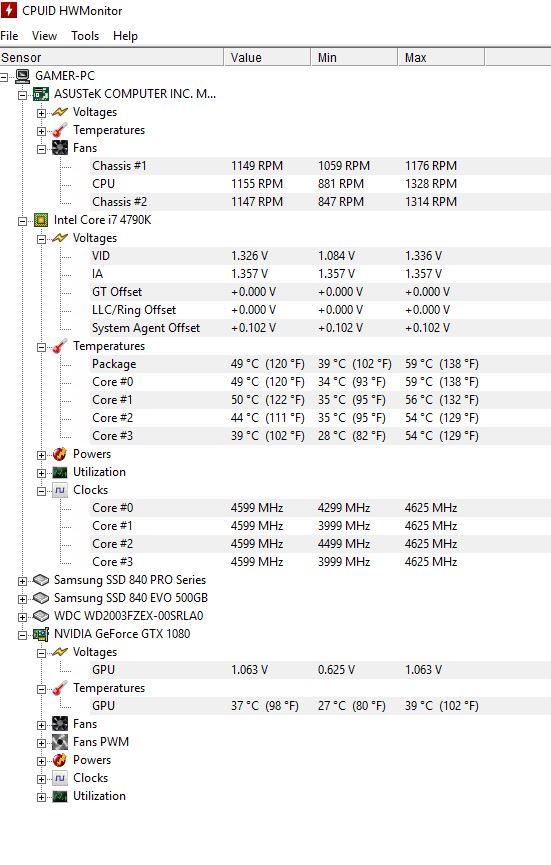This screenshot has width=551, height=865.
Task: Open the File menu
Action: click(x=9, y=36)
